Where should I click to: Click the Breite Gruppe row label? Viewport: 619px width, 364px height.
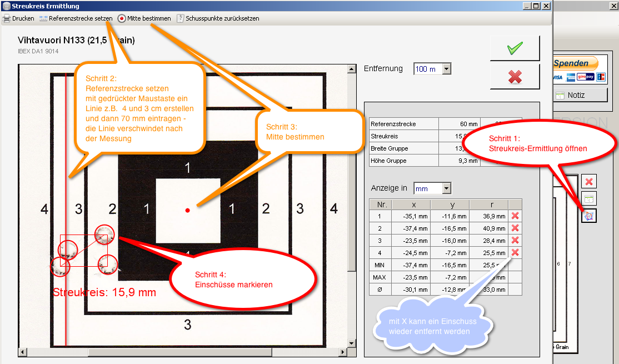pyautogui.click(x=404, y=148)
